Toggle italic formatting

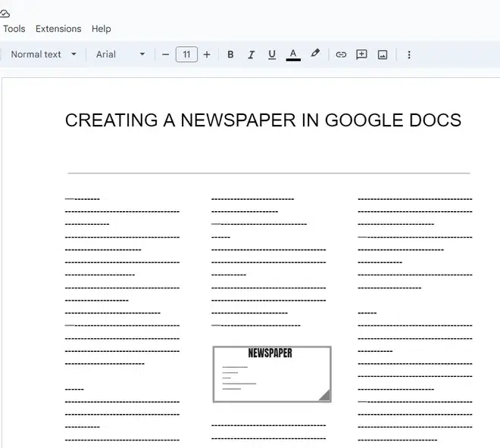[251, 54]
